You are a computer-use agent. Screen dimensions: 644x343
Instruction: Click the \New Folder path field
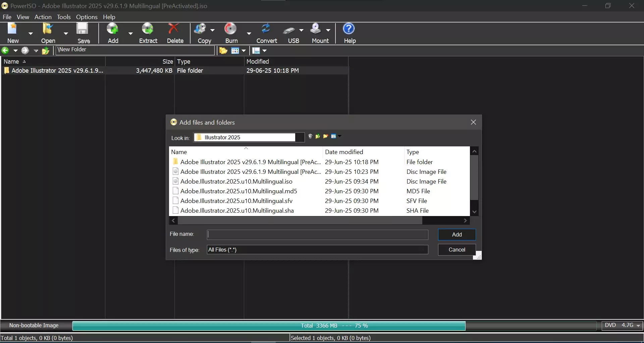pos(135,50)
